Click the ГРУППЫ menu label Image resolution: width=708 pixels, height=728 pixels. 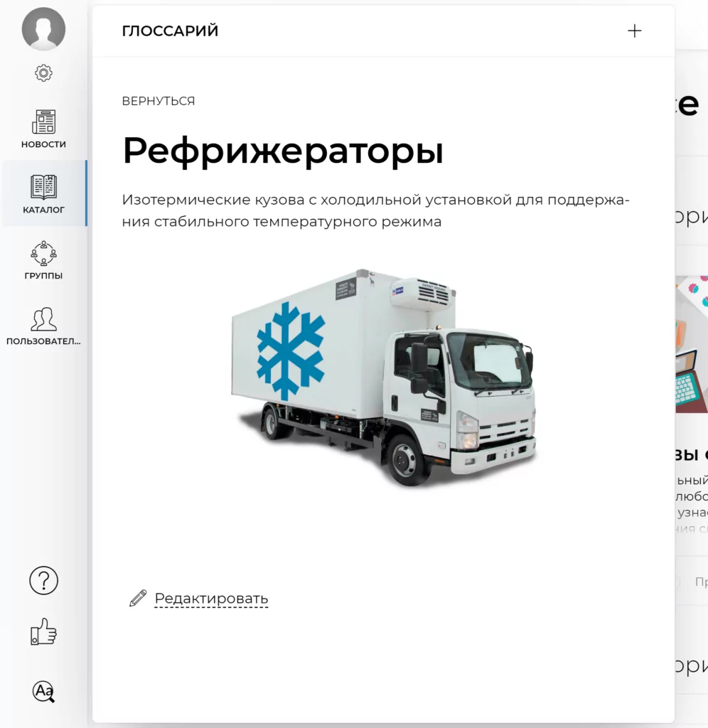tap(43, 276)
